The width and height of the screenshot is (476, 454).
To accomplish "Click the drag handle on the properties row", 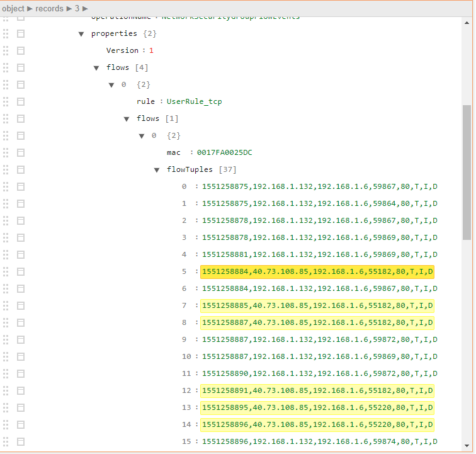I will pos(6,33).
